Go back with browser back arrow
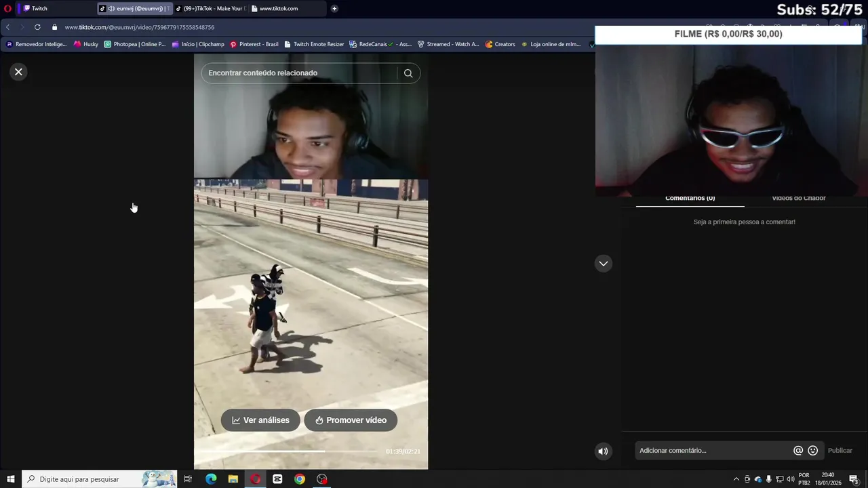Screen dimensions: 868x488 click(x=7, y=27)
